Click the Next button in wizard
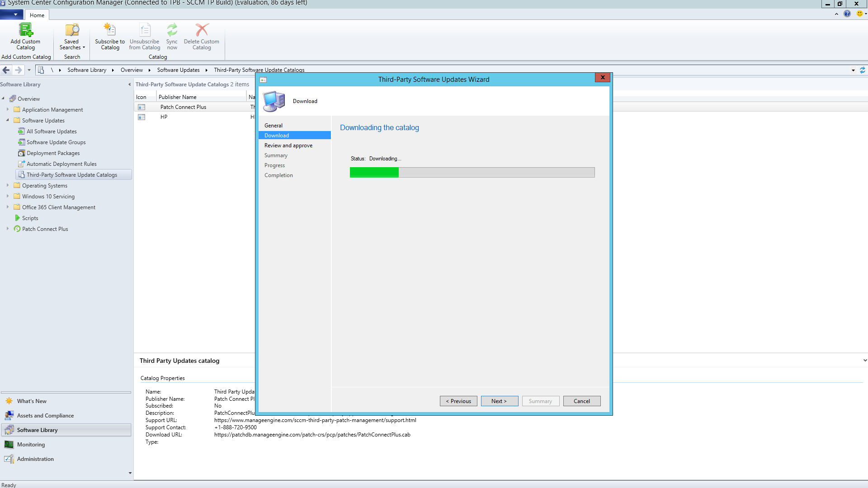Viewport: 868px width, 488px height. [499, 401]
